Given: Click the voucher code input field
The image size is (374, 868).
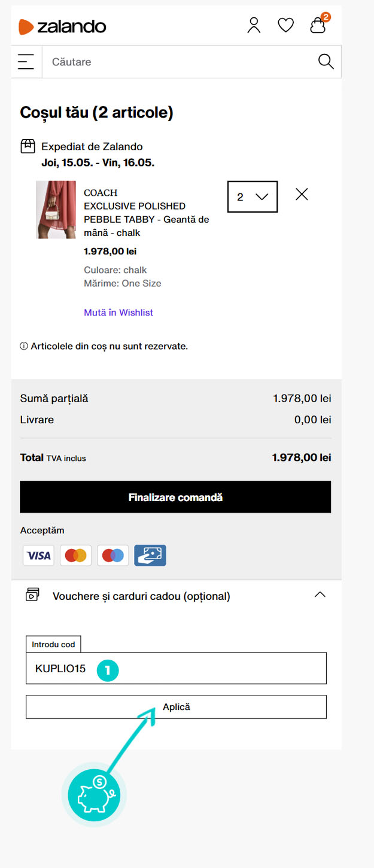Looking at the screenshot, I should pos(176,668).
